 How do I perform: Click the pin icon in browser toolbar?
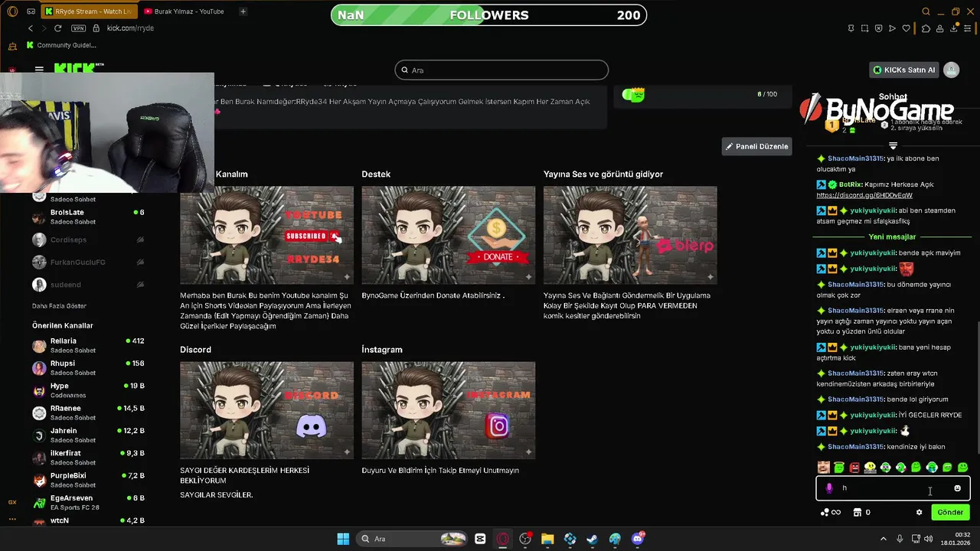(851, 28)
